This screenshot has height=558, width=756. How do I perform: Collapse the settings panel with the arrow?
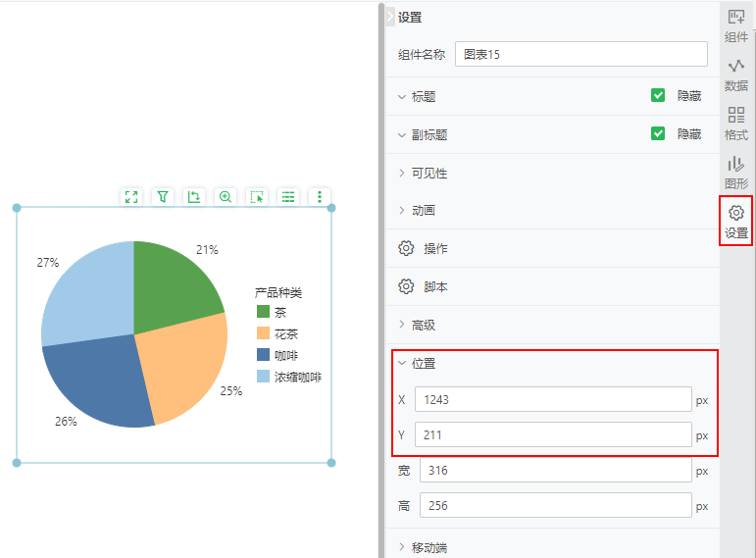click(x=389, y=17)
